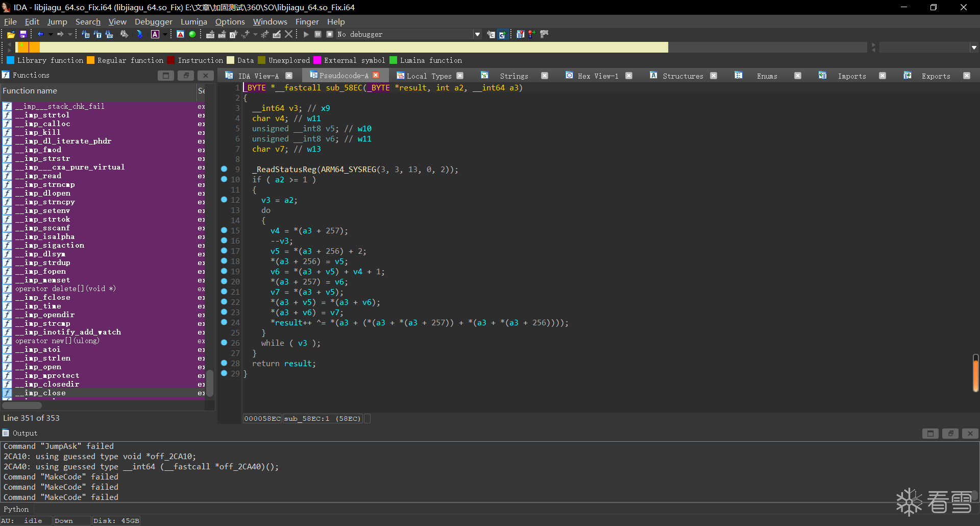Screen dimensions: 980x526
Task: Toggle breakpoint dot on line 24
Action: [x=224, y=322]
